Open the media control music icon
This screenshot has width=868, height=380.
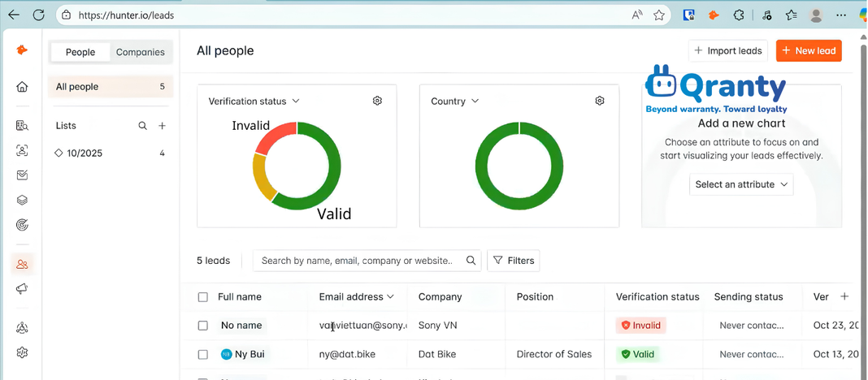tap(766, 15)
